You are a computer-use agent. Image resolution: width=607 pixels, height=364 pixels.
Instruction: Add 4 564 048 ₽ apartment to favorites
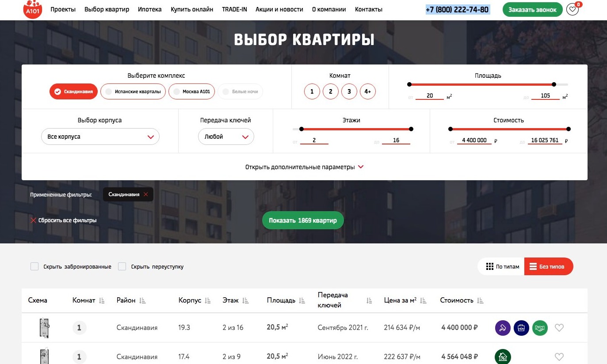click(x=559, y=357)
